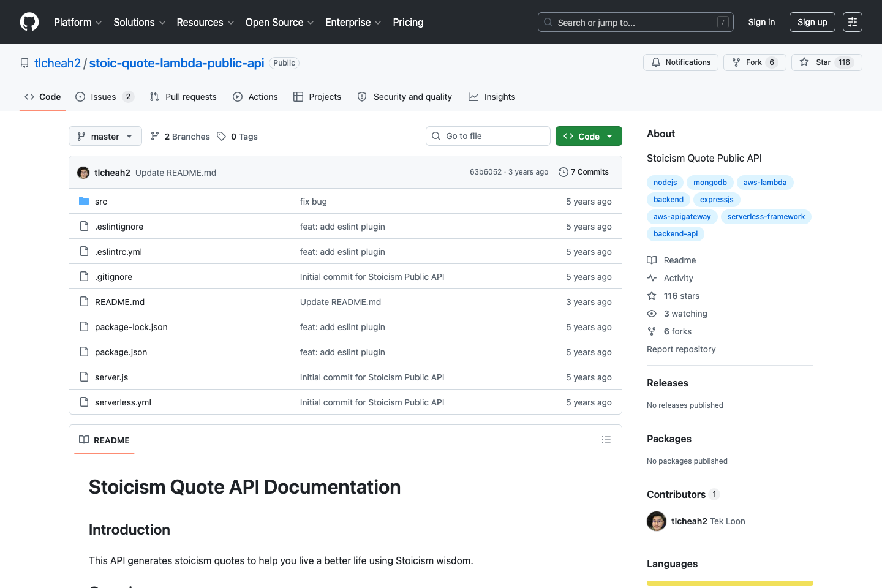Viewport: 882px width, 588px height.
Task: Click the Go to file search field
Action: pos(488,135)
